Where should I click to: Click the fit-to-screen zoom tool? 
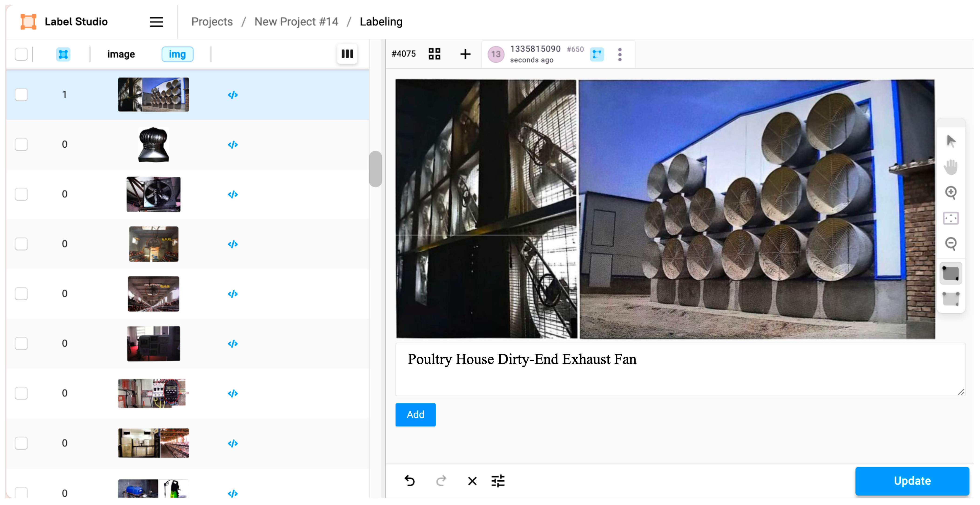(x=950, y=218)
